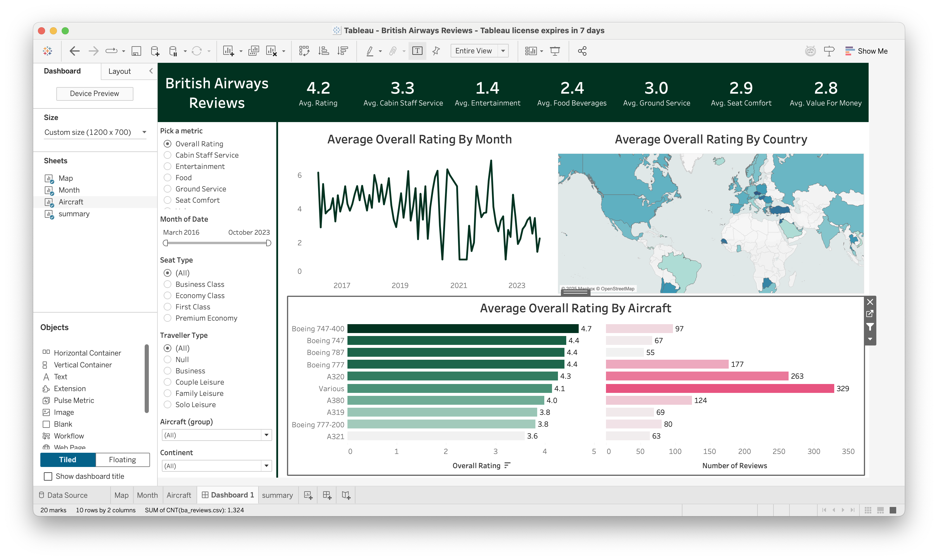Click the Presentation Mode icon
Viewport: 938px width, 560px height.
555,51
